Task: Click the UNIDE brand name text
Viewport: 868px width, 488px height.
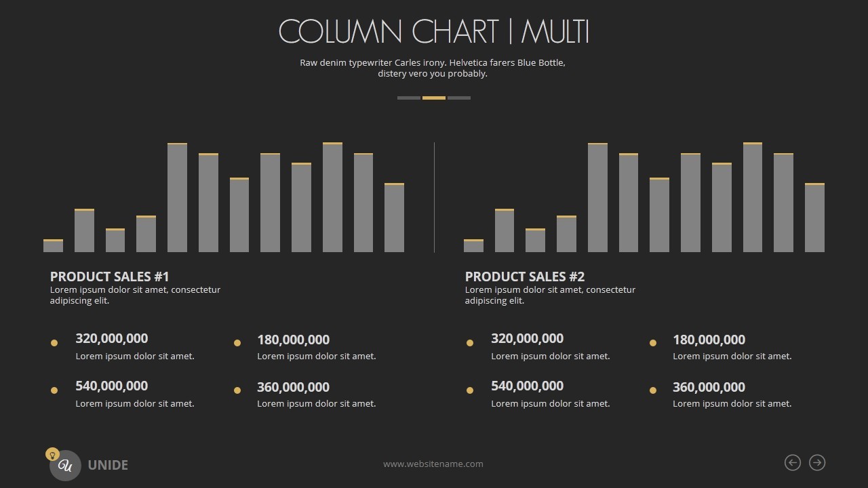Action: (108, 465)
